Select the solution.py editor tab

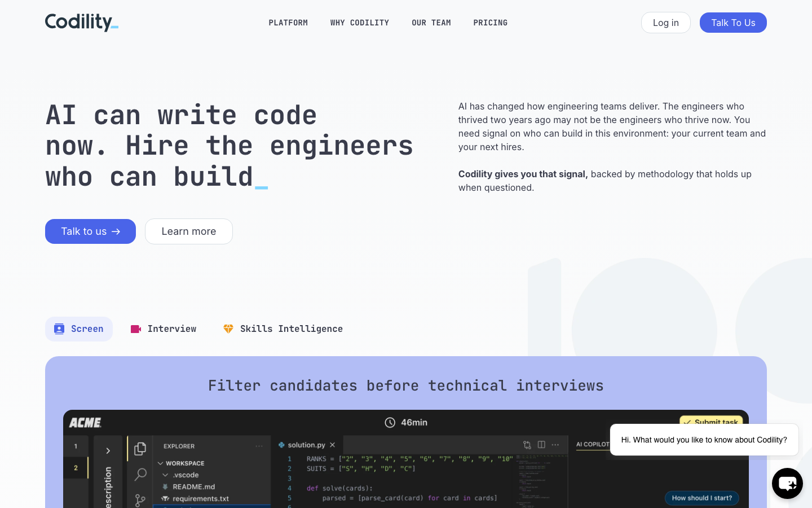click(x=307, y=445)
